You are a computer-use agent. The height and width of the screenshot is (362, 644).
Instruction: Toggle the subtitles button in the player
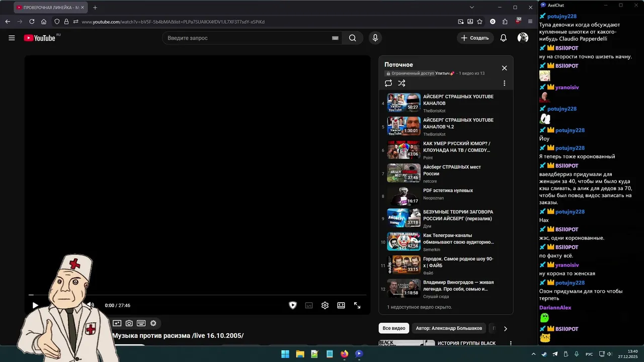tap(309, 305)
